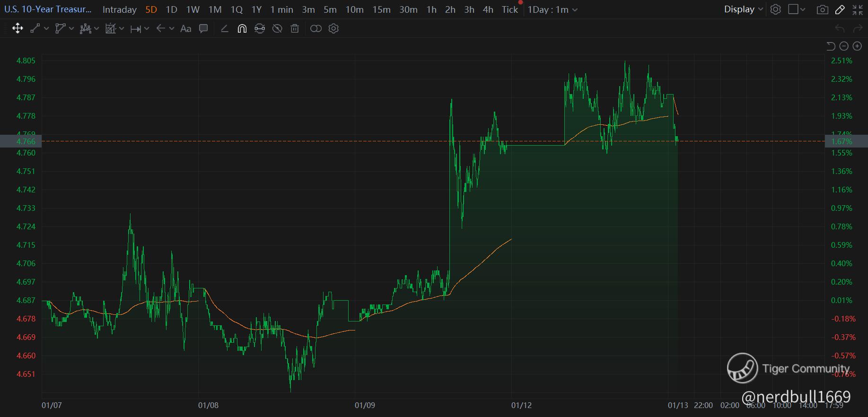Image resolution: width=868 pixels, height=417 pixels.
Task: Choose the 15m interval button
Action: 381,9
